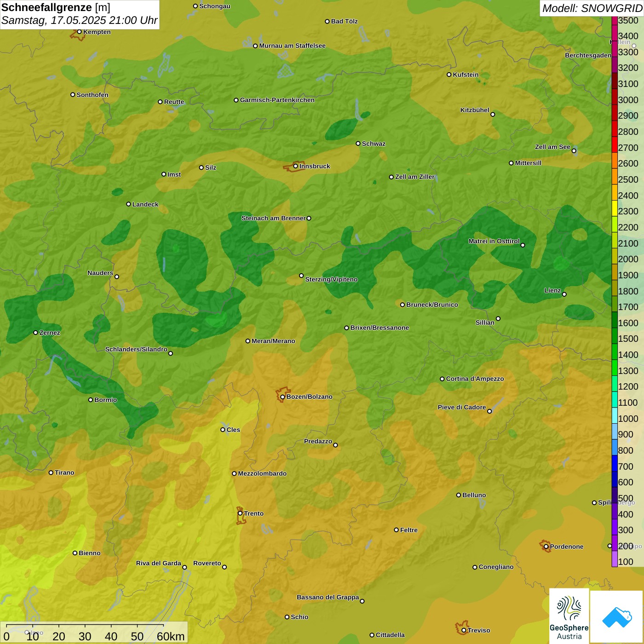The height and width of the screenshot is (644, 644).
Task: Click the Trento city label
Action: click(254, 513)
